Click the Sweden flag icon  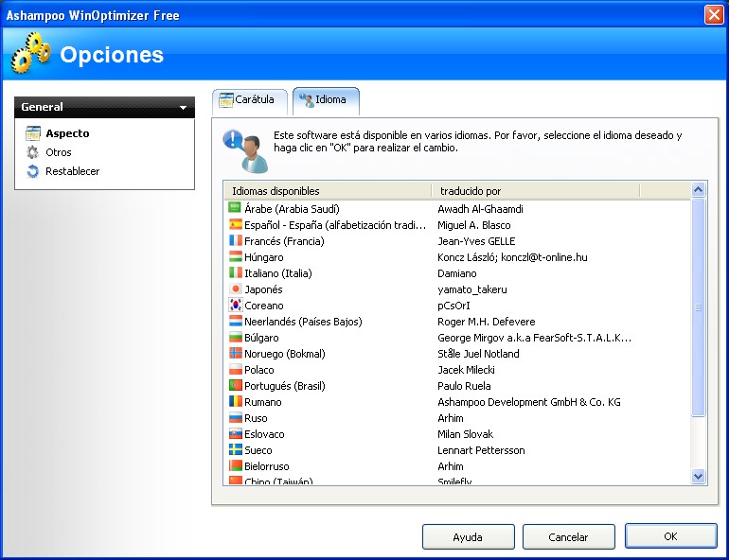[x=235, y=449]
